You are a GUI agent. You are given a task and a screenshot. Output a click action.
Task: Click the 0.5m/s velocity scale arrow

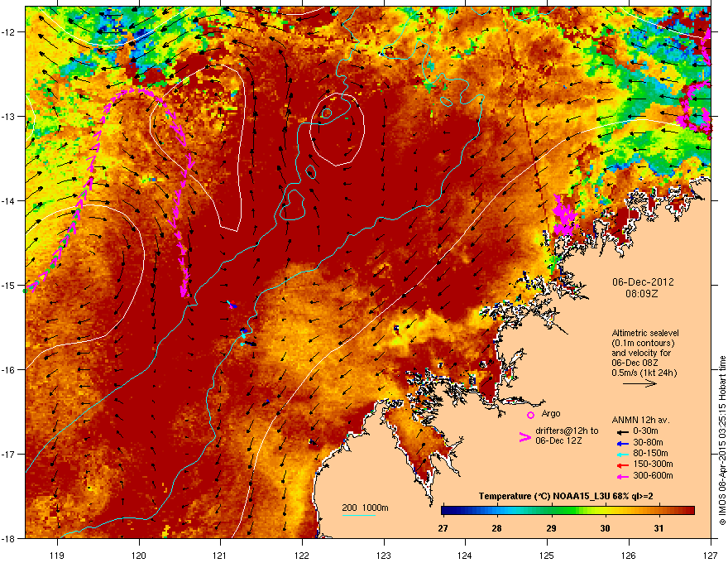(x=639, y=383)
